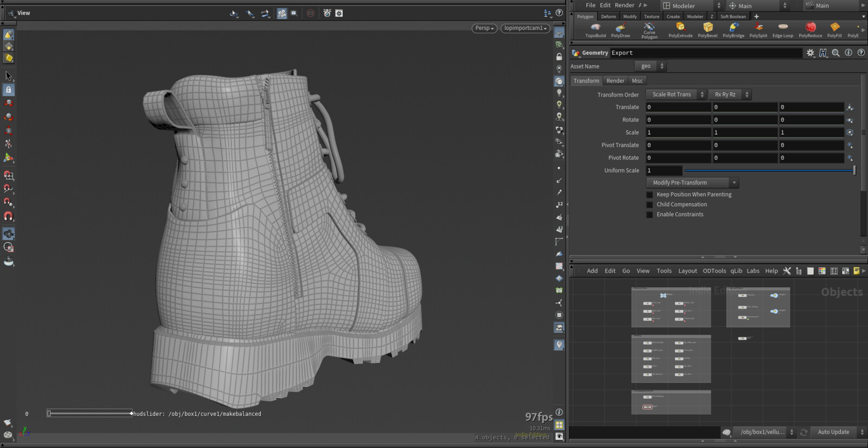This screenshot has width=868, height=448.
Task: Open the Modeler desktop dropdown
Action: pyautogui.click(x=692, y=6)
